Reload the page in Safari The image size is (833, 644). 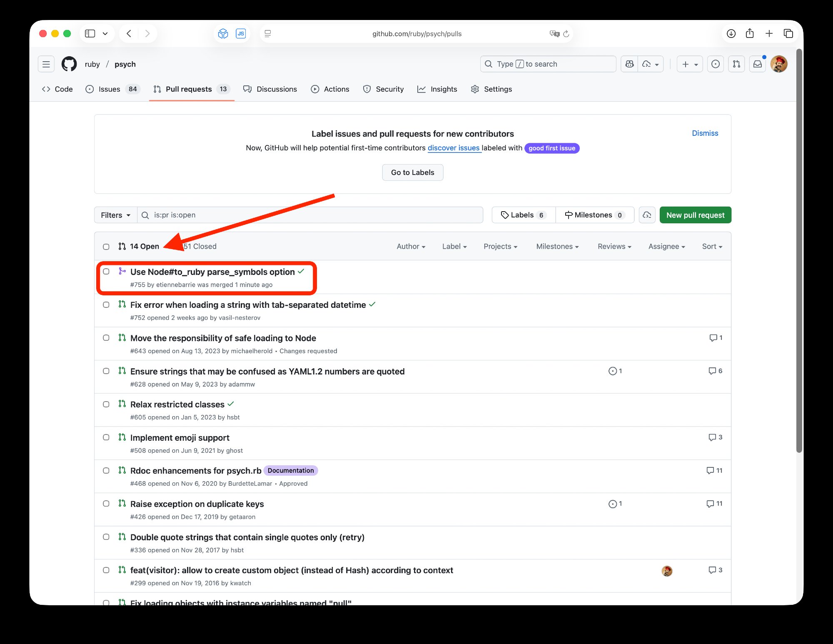pyautogui.click(x=566, y=34)
